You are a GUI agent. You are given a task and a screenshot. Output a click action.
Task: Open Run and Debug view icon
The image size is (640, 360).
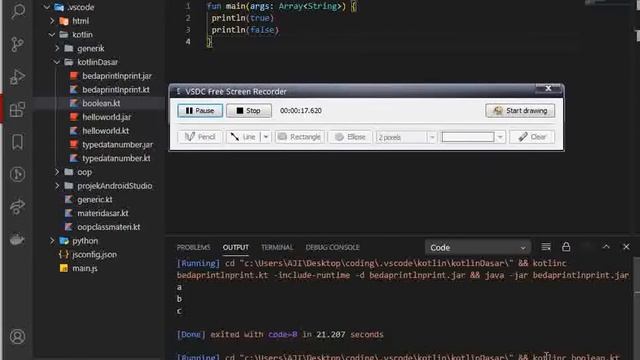[18, 77]
